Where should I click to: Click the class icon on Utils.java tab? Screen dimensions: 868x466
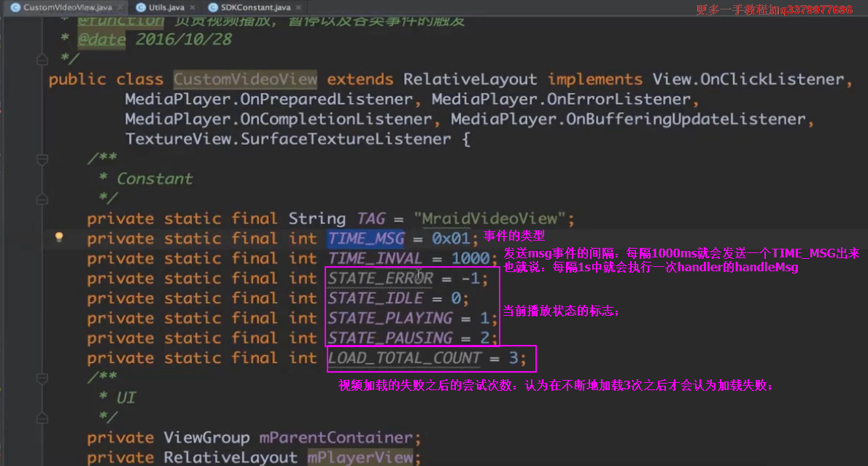(141, 7)
